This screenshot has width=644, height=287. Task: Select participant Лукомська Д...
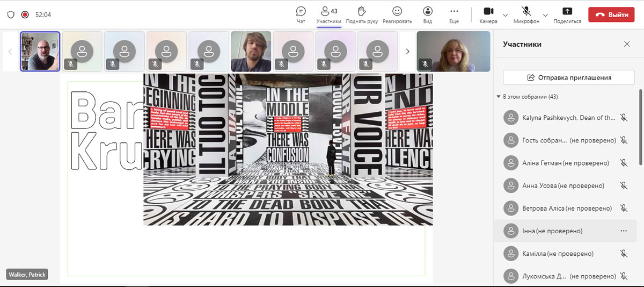point(566,276)
